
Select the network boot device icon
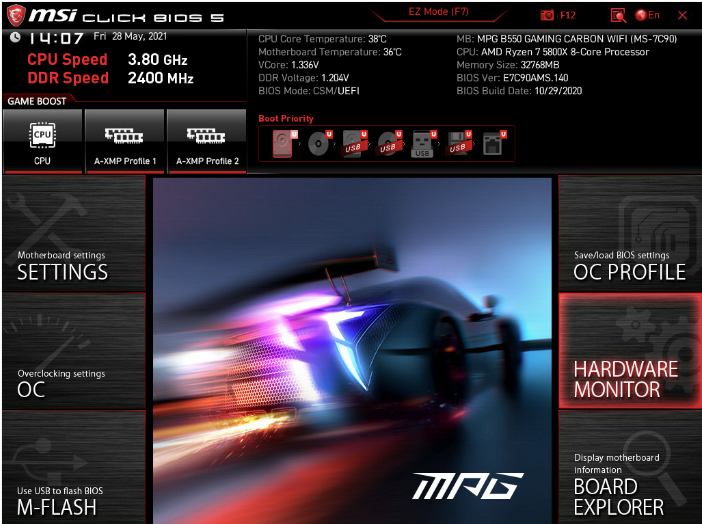click(x=494, y=143)
